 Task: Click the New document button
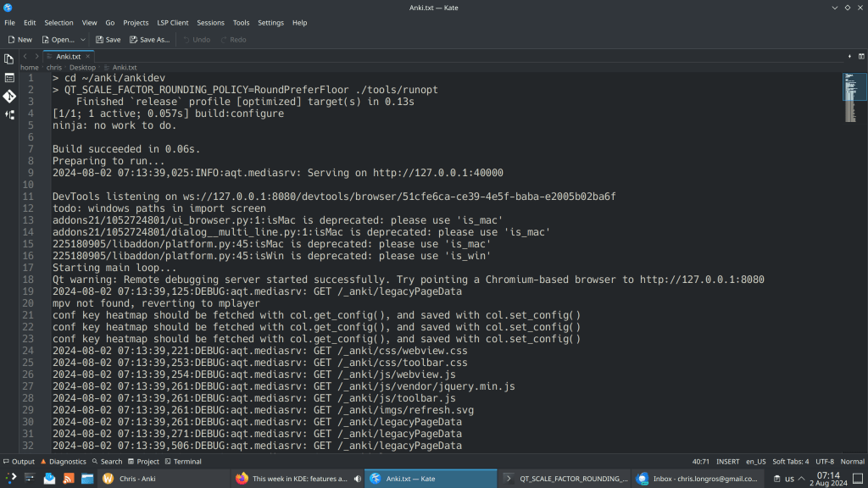[19, 40]
